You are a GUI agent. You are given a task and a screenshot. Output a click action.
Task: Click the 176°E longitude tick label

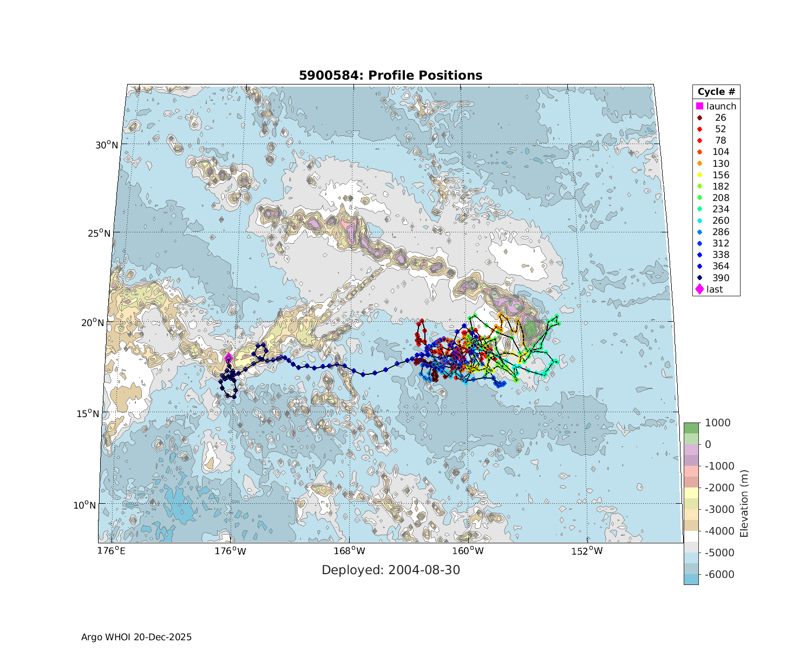coord(112,551)
